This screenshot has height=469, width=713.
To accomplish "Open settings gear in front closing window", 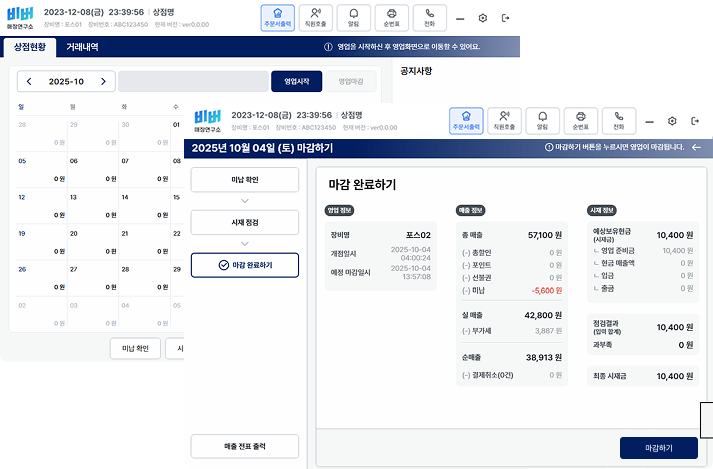I will point(672,121).
